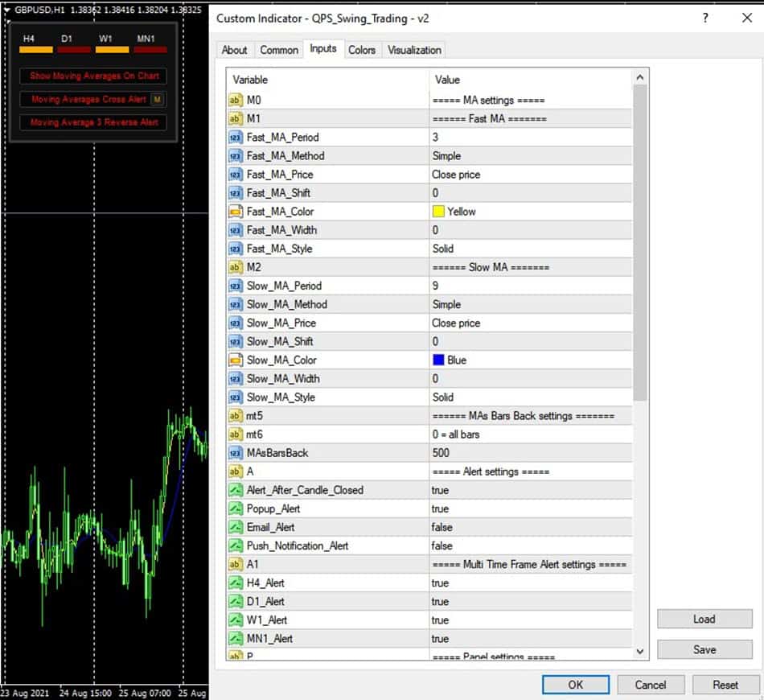Image resolution: width=764 pixels, height=700 pixels.
Task: Click the MAsBarsBack value field 500
Action: 441,453
